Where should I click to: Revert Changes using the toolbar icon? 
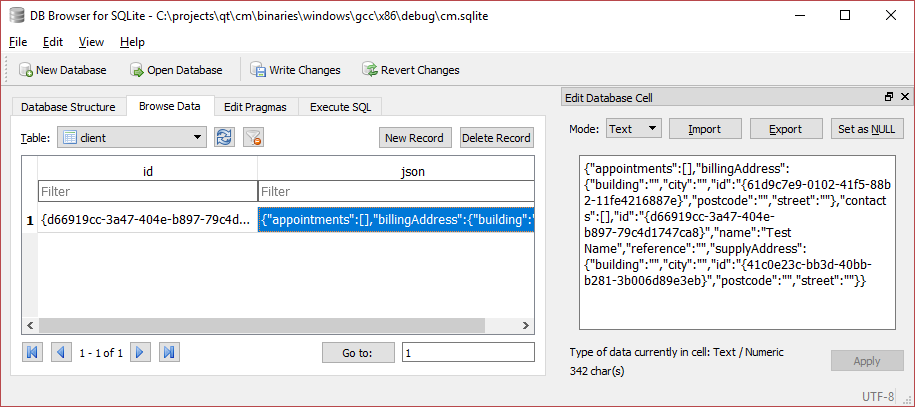(370, 70)
